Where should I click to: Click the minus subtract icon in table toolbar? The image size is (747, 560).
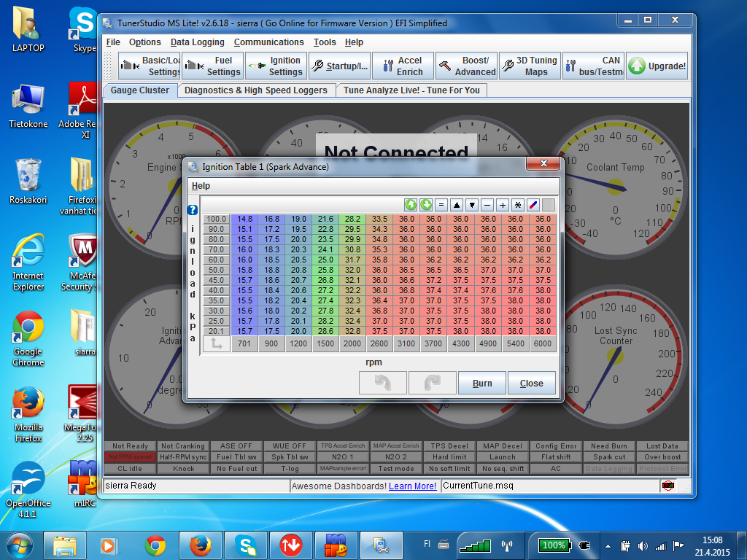[487, 205]
